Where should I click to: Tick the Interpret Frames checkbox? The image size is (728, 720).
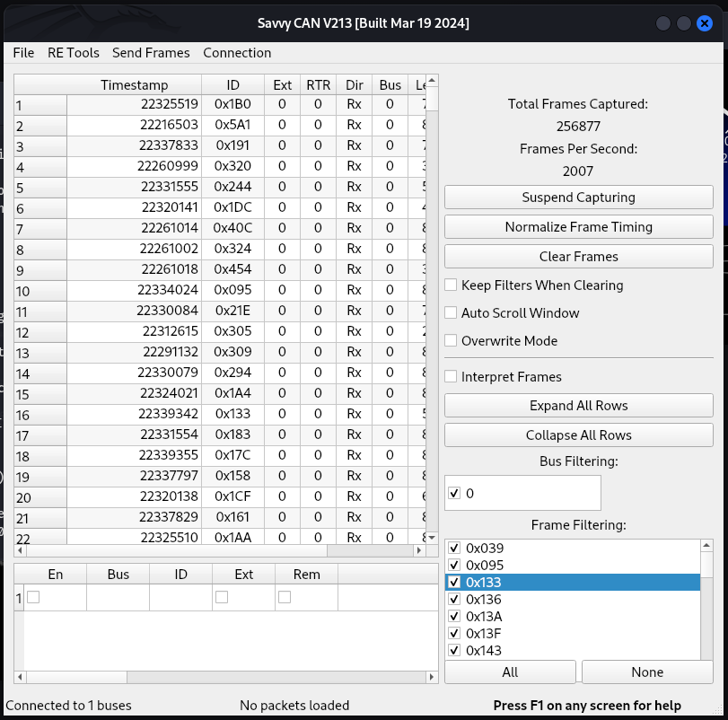452,377
